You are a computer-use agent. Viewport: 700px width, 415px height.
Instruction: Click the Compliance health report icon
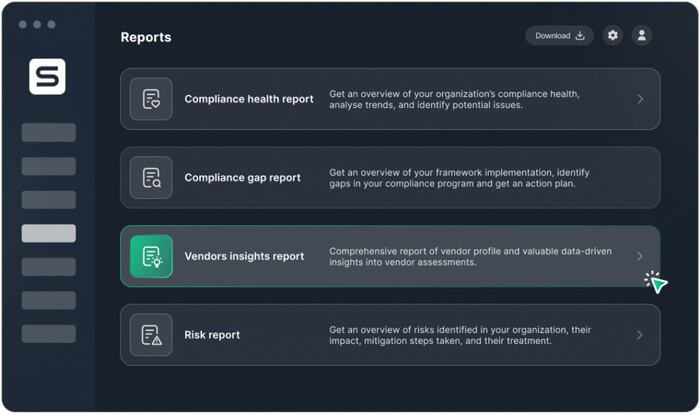point(151,99)
